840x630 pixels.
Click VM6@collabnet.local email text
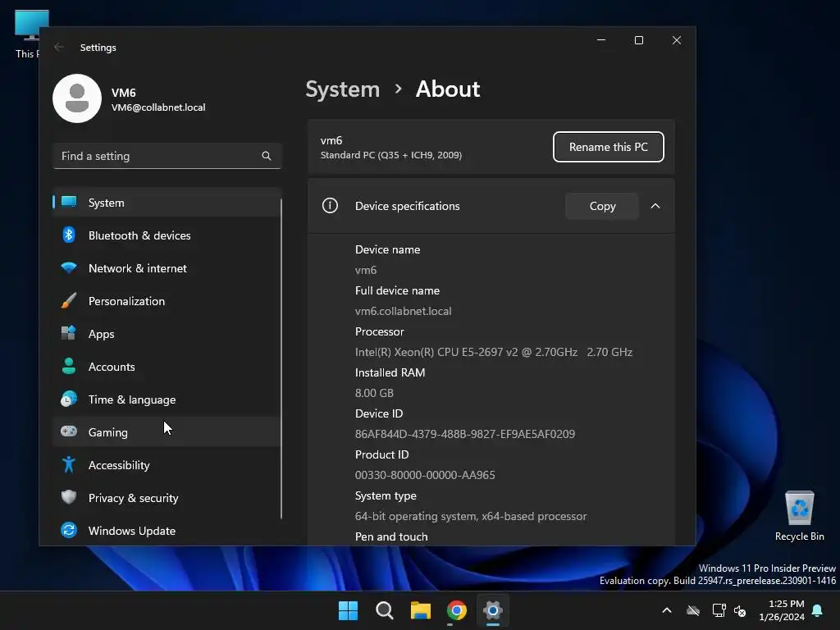[x=158, y=107]
